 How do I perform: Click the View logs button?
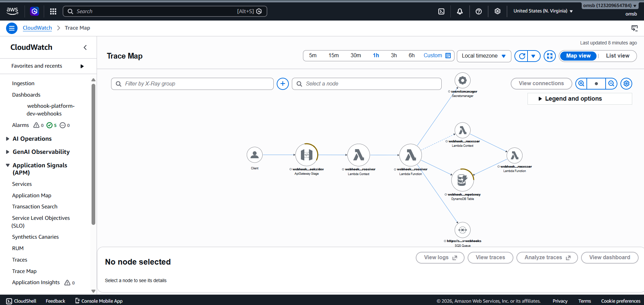click(440, 258)
